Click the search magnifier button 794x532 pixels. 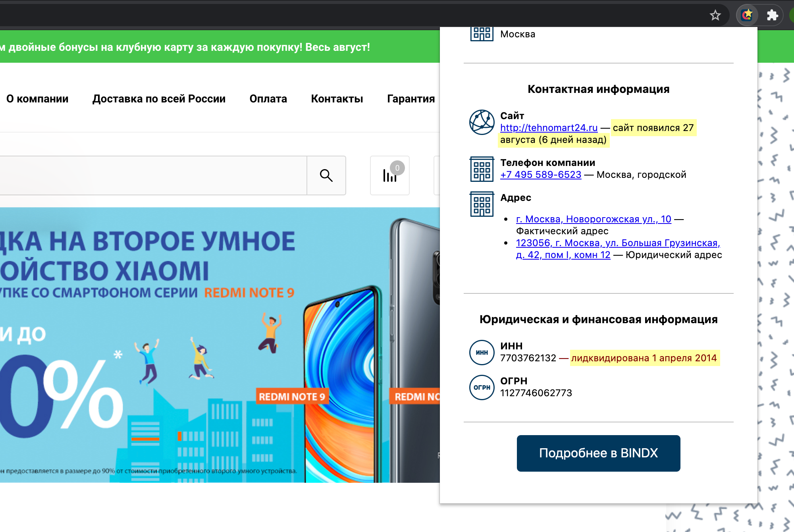click(326, 175)
